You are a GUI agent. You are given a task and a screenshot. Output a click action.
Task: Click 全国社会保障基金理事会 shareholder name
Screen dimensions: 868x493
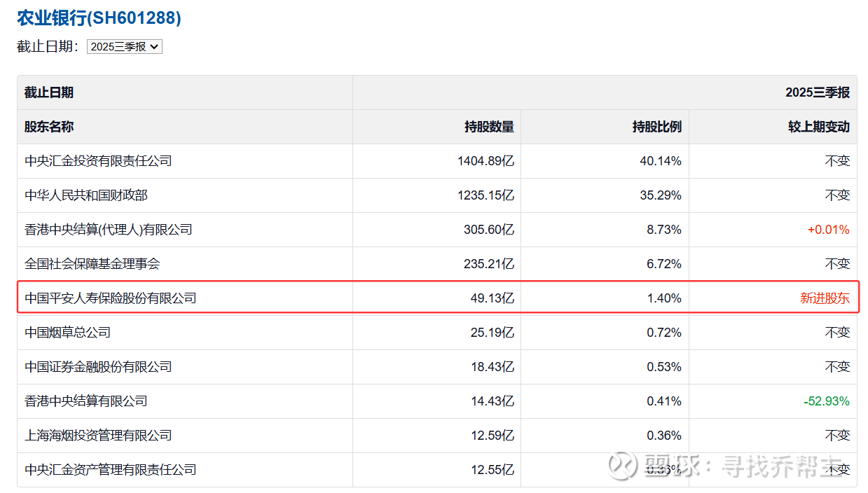pyautogui.click(x=92, y=264)
